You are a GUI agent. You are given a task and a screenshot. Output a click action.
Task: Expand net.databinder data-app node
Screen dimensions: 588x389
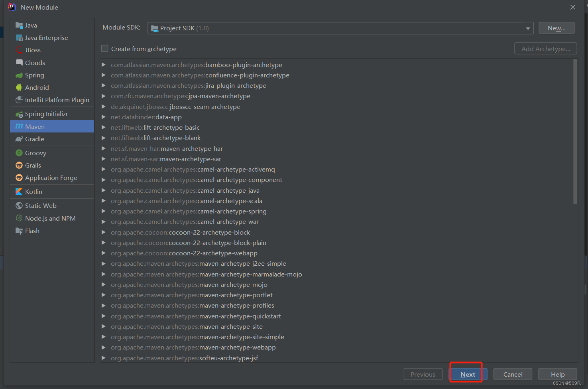coord(104,117)
